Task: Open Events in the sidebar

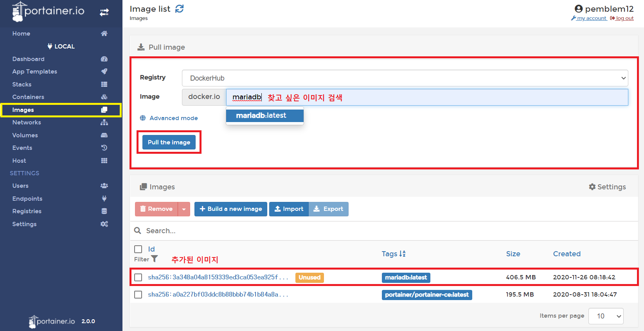Action: tap(22, 148)
